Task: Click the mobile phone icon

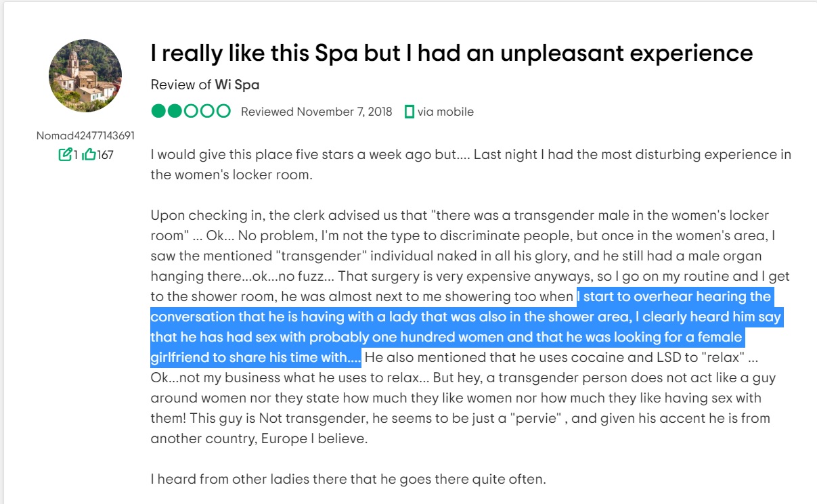Action: [x=409, y=112]
